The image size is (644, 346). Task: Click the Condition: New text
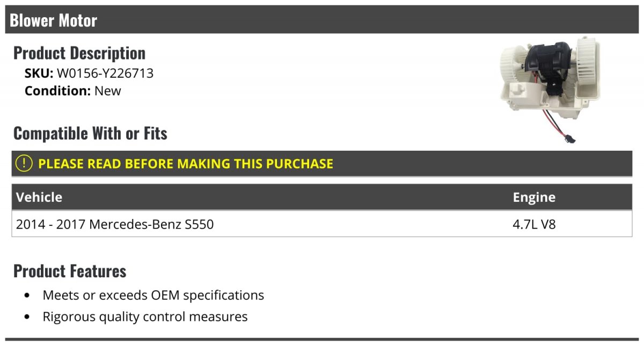point(73,91)
